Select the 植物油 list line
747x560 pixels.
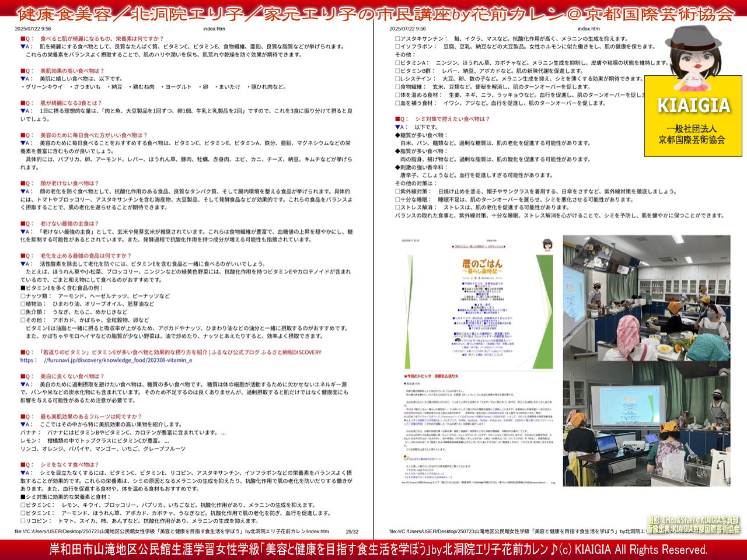point(88,304)
